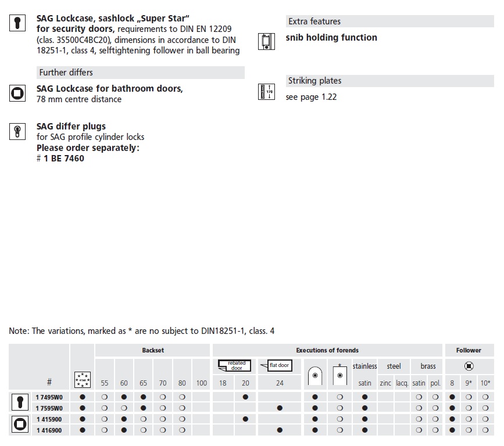Select the order number "# 1 BE 7460"
504x446 pixels.
click(60, 159)
